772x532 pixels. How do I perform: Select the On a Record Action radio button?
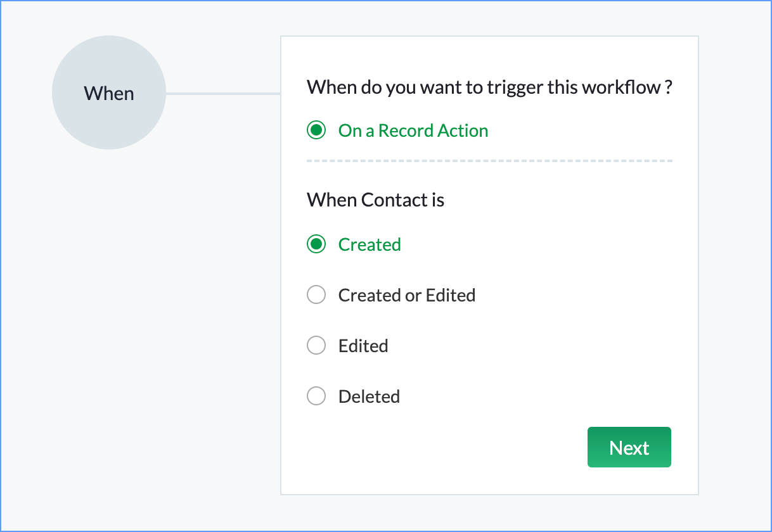point(316,130)
